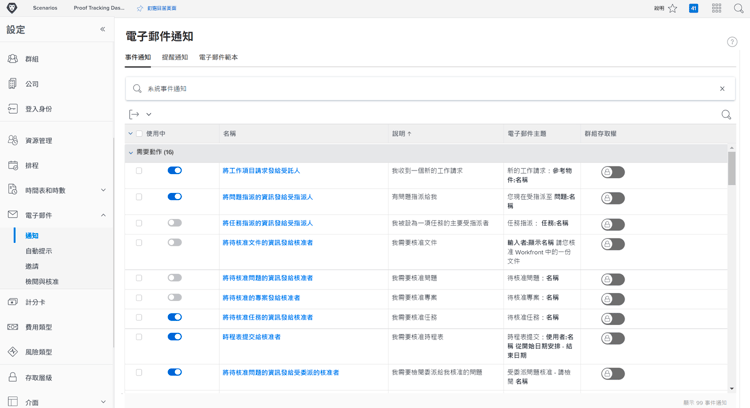Toggle off 將工作項目請求發給受託人 notification

point(175,170)
